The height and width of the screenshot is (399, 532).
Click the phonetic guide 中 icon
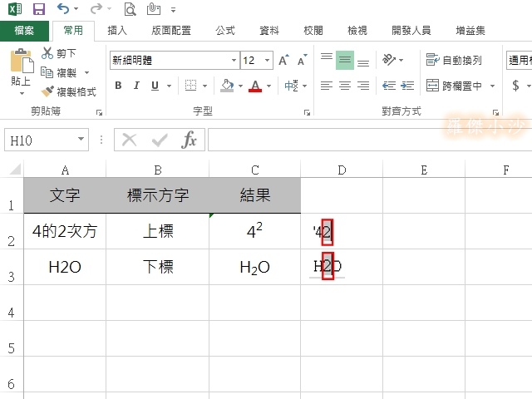click(292, 86)
